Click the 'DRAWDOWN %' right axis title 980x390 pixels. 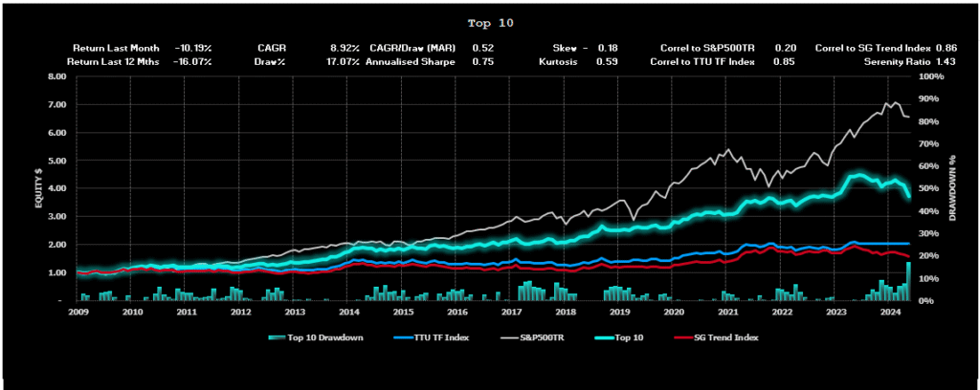[x=953, y=187]
